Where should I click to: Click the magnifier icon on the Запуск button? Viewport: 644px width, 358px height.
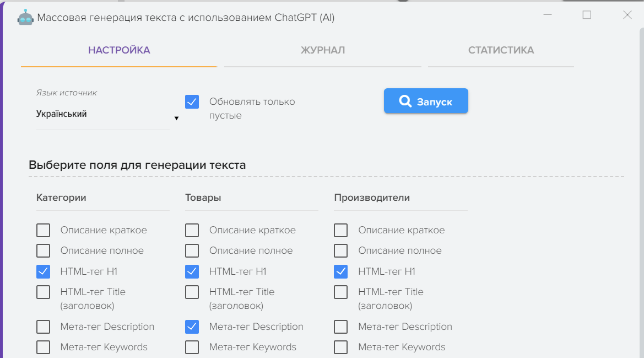[x=405, y=101]
